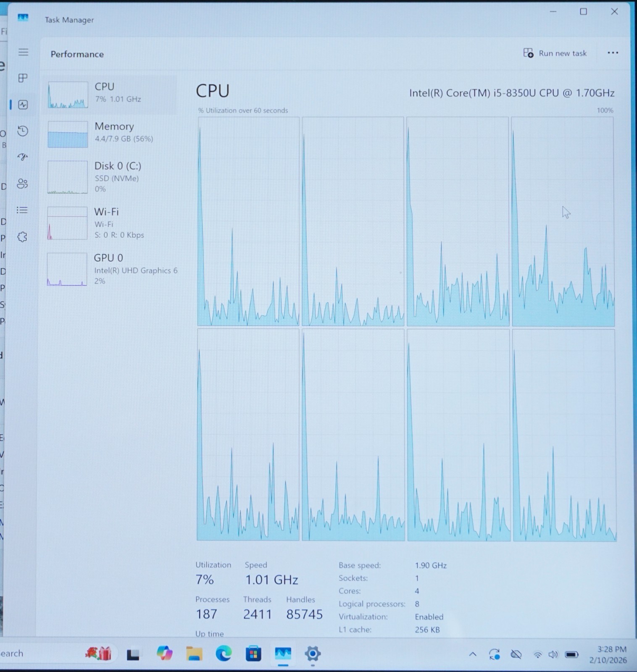Click the Intel Core i5-8350U processor name
Screen dimensions: 637x672
(512, 93)
